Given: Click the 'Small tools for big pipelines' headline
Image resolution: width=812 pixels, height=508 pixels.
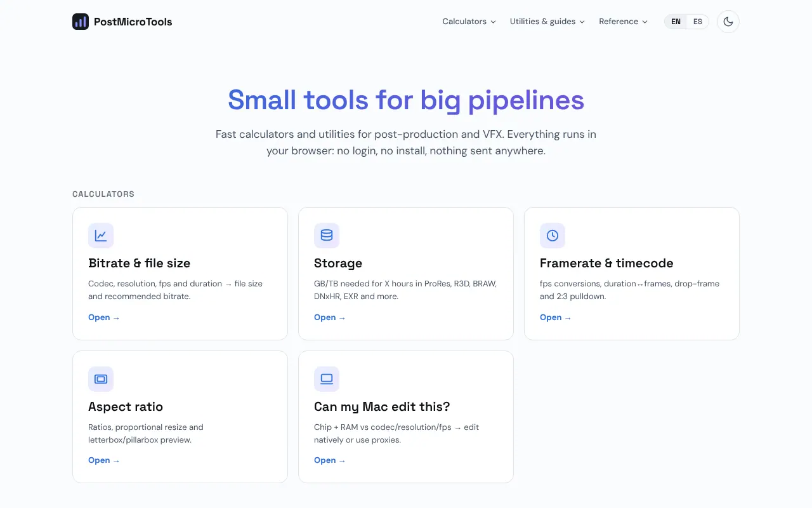Looking at the screenshot, I should pos(406,100).
